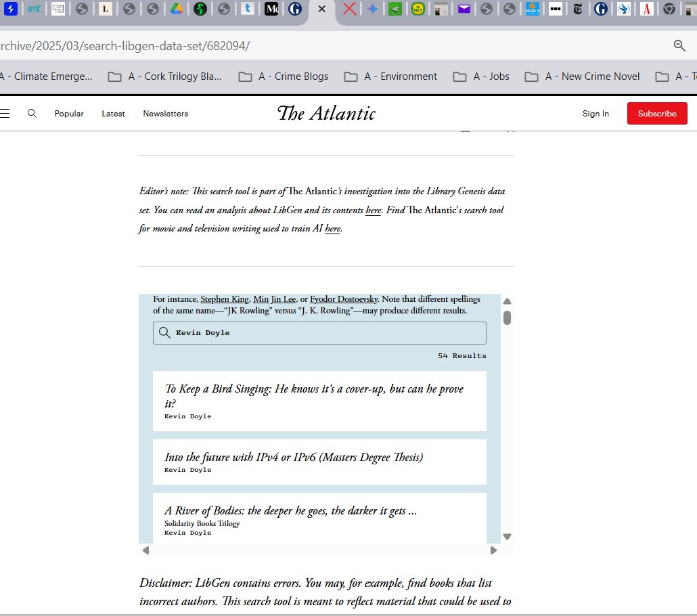The image size is (697, 616).
Task: Click the results panel scroll up arrow
Action: pos(507,301)
